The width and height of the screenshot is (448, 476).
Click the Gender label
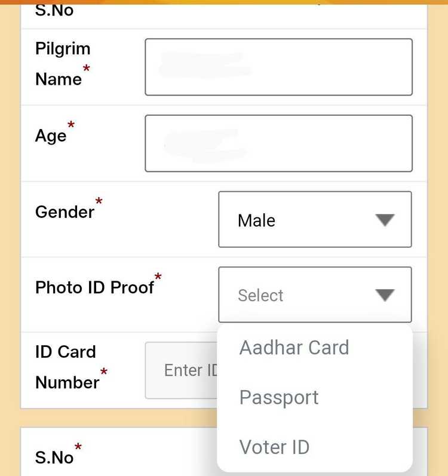(65, 211)
